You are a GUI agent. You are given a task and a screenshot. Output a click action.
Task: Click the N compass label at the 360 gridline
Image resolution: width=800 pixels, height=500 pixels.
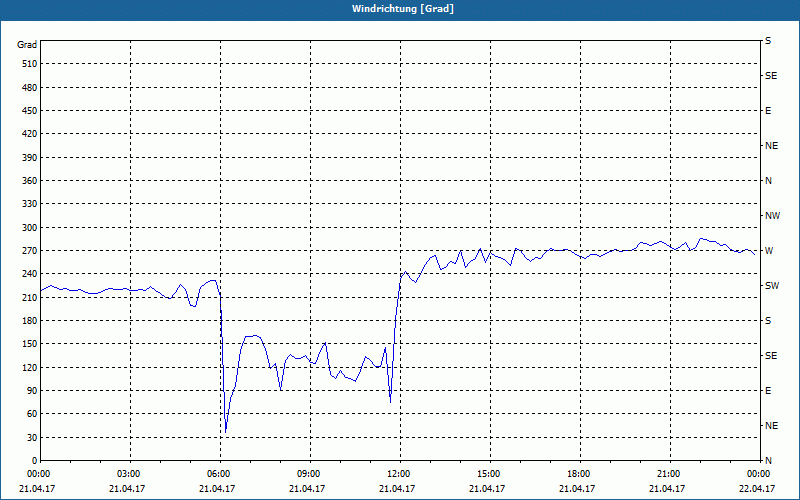768,181
